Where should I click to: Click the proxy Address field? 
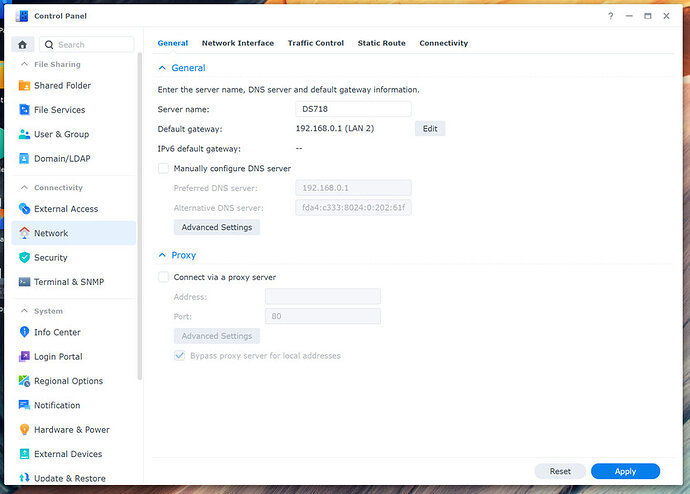pos(323,296)
